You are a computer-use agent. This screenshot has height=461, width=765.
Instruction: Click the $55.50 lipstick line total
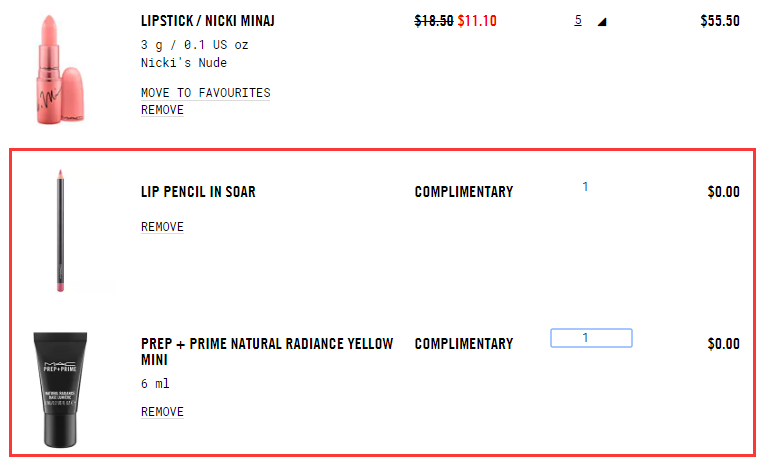[x=718, y=20]
